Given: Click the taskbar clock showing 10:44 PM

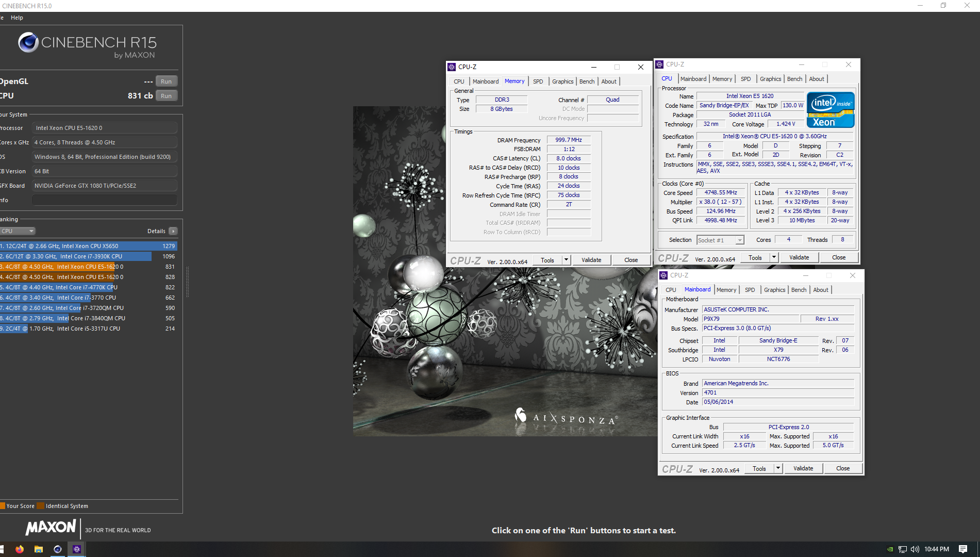Looking at the screenshot, I should tap(937, 549).
